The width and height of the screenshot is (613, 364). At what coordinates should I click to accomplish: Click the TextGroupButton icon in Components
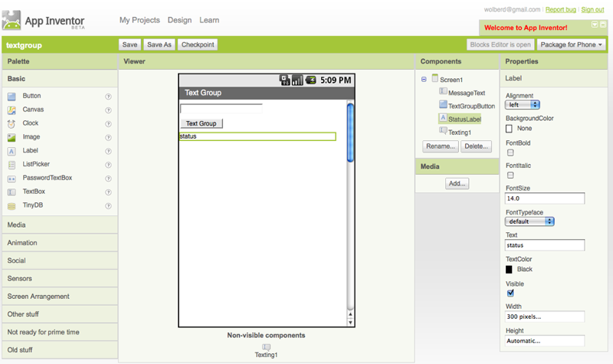(x=443, y=104)
